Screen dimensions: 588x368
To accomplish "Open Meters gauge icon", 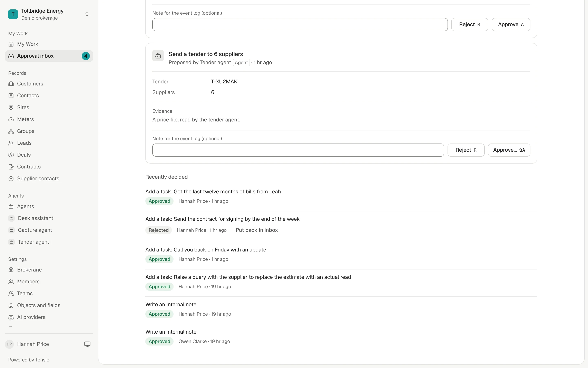I will (x=11, y=119).
